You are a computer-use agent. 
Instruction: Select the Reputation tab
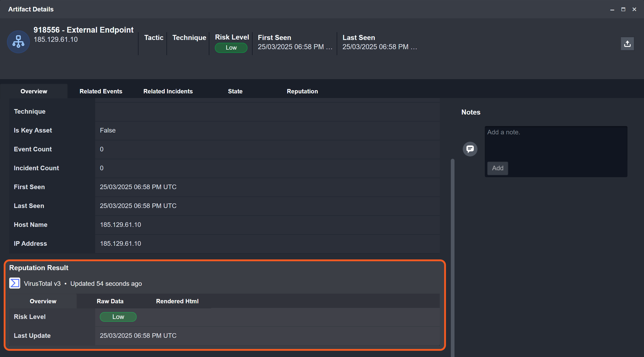302,91
